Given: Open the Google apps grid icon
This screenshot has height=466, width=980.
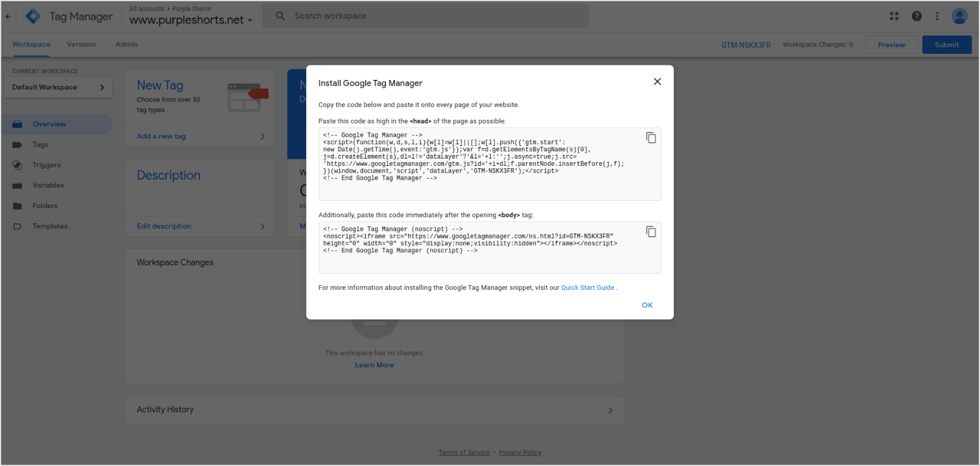Looking at the screenshot, I should click(x=894, y=16).
